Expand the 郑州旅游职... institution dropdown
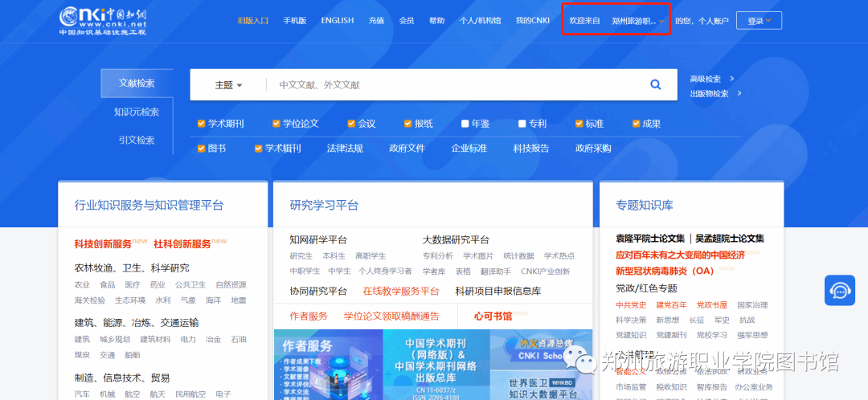 tap(638, 21)
